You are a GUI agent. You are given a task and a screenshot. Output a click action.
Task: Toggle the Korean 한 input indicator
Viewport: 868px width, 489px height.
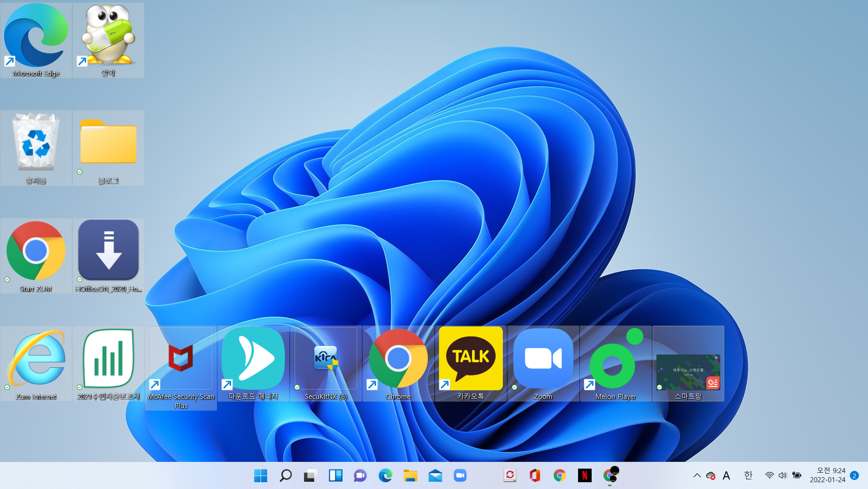(748, 475)
